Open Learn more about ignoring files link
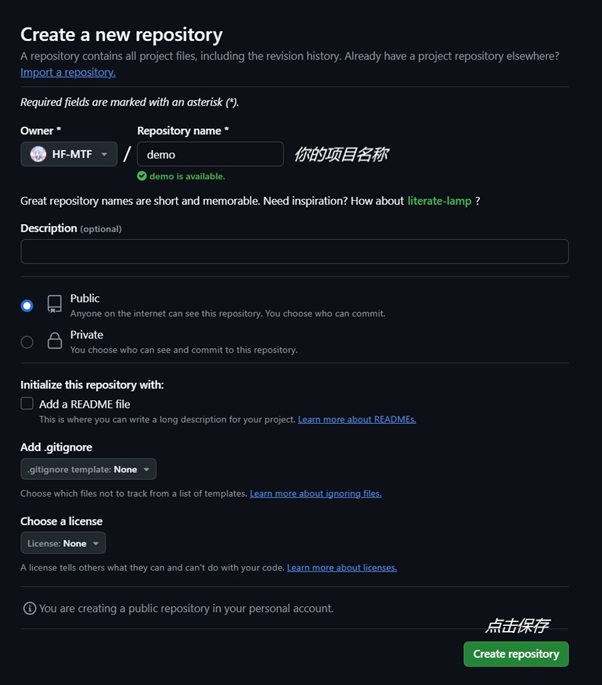This screenshot has width=602, height=685. click(315, 494)
